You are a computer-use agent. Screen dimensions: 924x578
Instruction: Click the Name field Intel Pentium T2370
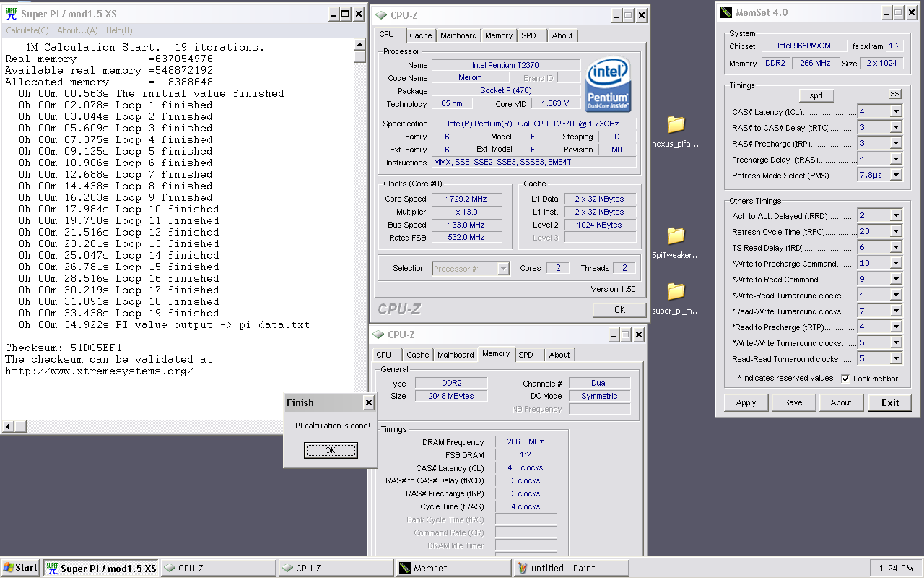505,65
